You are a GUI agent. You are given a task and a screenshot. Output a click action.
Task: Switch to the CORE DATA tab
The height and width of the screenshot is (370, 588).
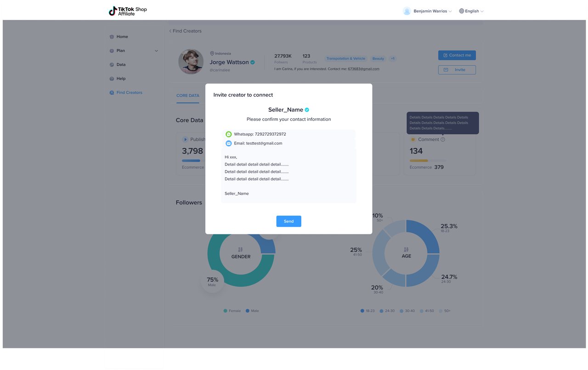coord(188,96)
